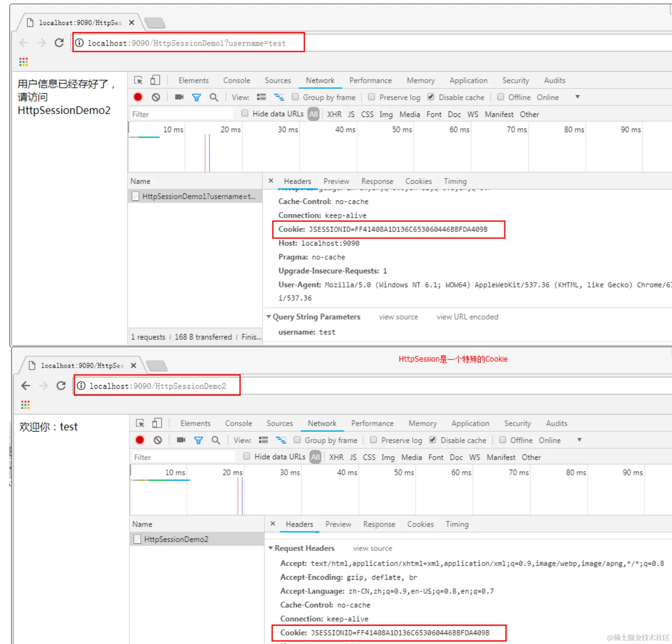This screenshot has height=644, width=672.
Task: Switch to Console tab in top DevTools
Action: [237, 80]
